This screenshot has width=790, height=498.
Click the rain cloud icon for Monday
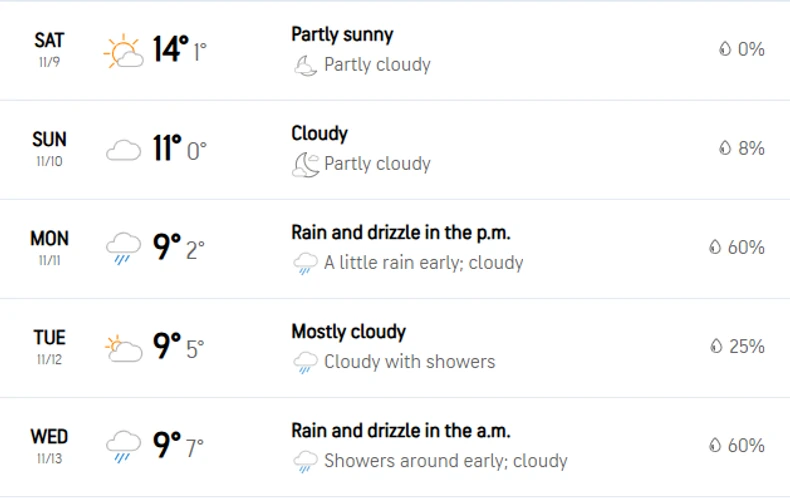point(124,248)
